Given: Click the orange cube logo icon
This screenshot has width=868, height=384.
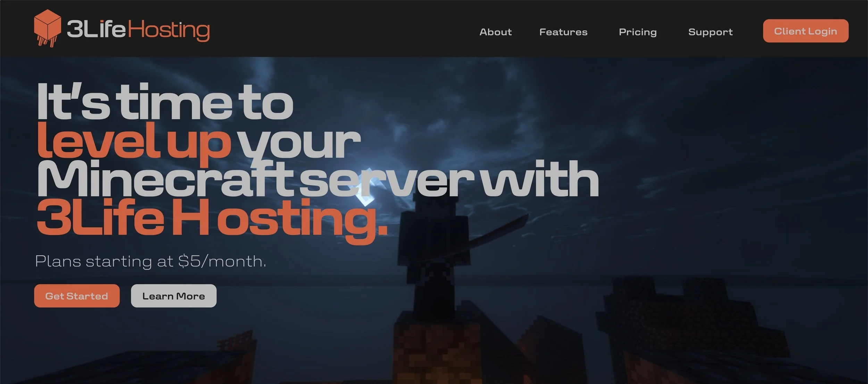Looking at the screenshot, I should [x=47, y=28].
